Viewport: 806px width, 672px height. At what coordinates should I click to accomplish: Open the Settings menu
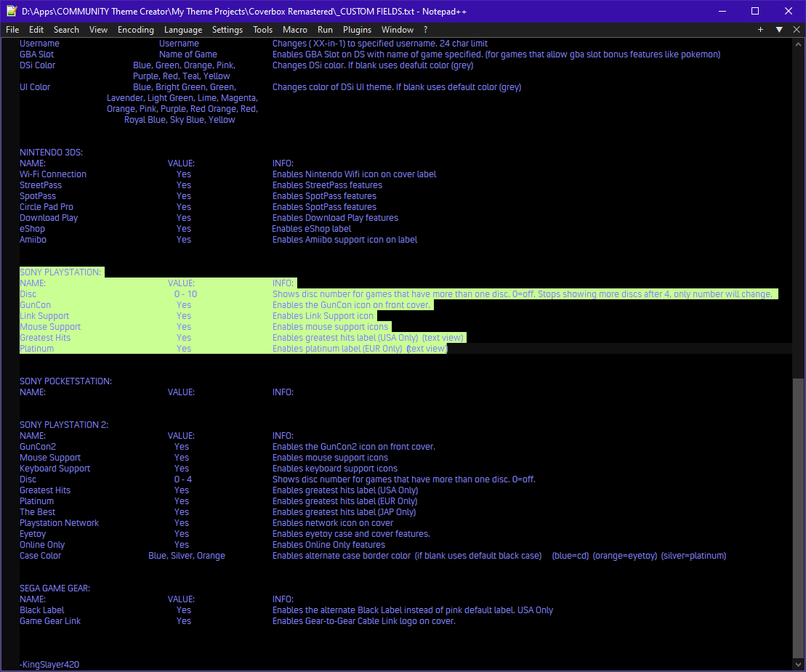pyautogui.click(x=227, y=30)
